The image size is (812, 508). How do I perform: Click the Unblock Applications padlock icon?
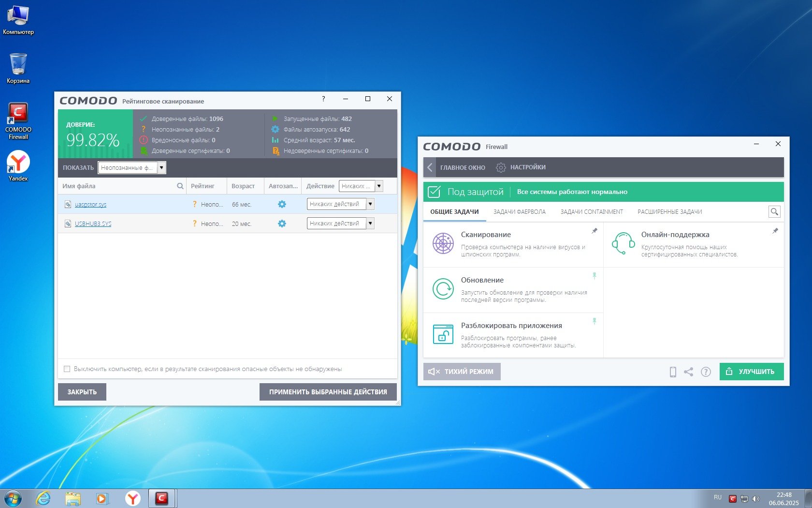443,334
